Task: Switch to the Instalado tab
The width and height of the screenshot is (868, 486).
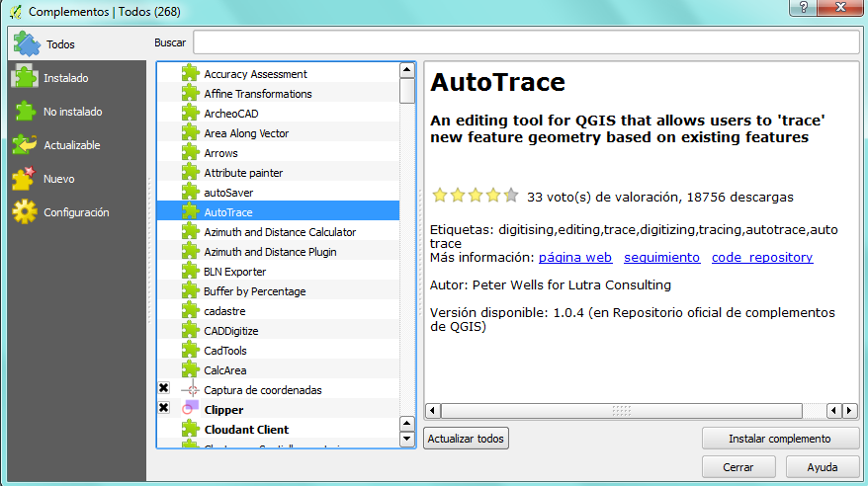Action: tap(77, 78)
